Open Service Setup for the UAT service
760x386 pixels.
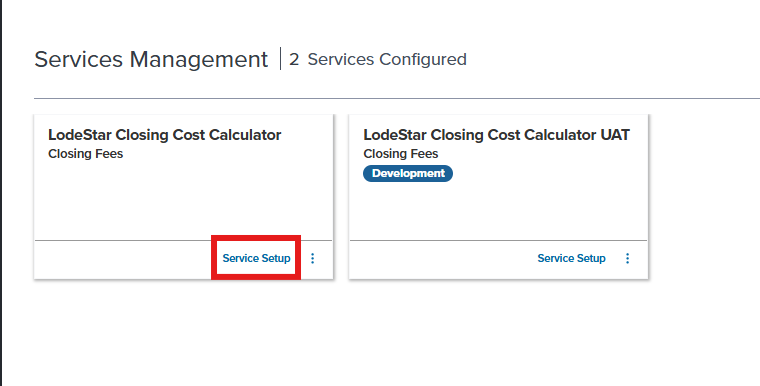coord(571,258)
